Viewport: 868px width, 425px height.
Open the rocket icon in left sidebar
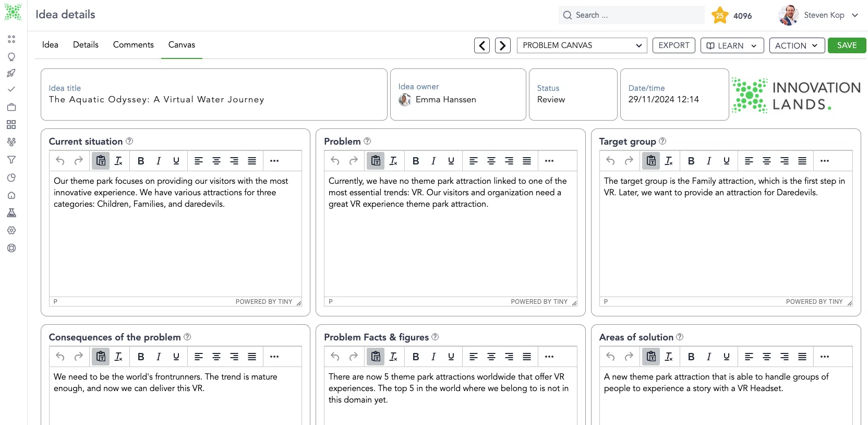(11, 73)
